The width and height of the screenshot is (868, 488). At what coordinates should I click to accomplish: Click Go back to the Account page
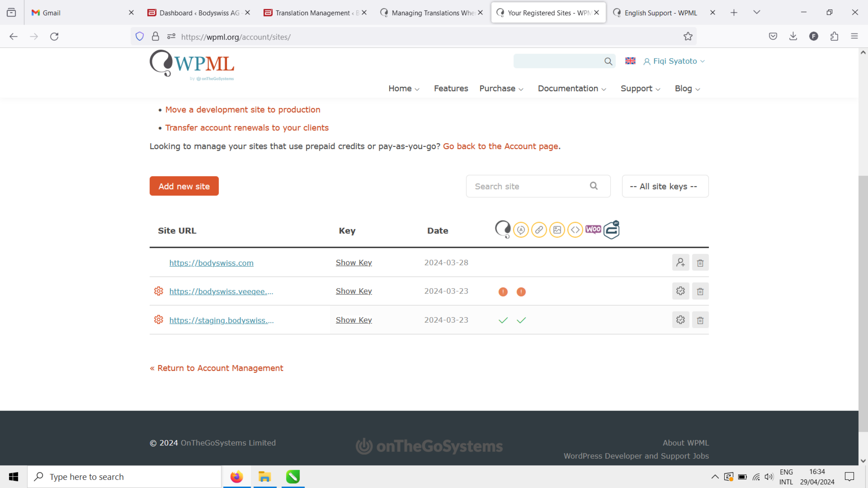point(500,146)
